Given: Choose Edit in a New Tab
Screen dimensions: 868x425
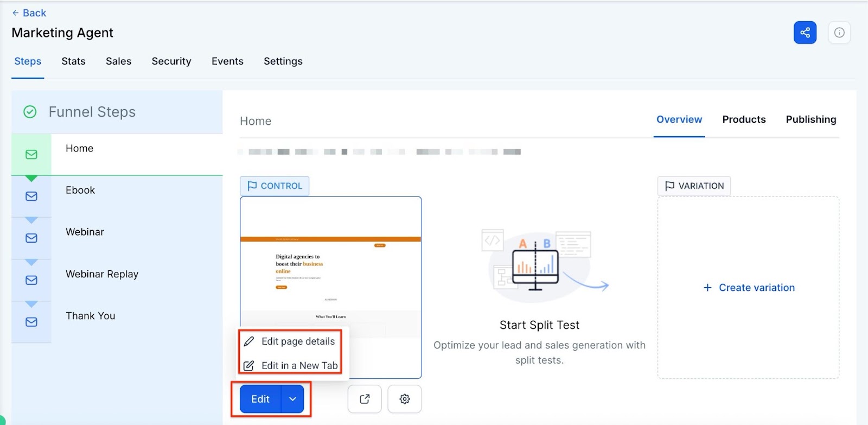Looking at the screenshot, I should [x=299, y=366].
